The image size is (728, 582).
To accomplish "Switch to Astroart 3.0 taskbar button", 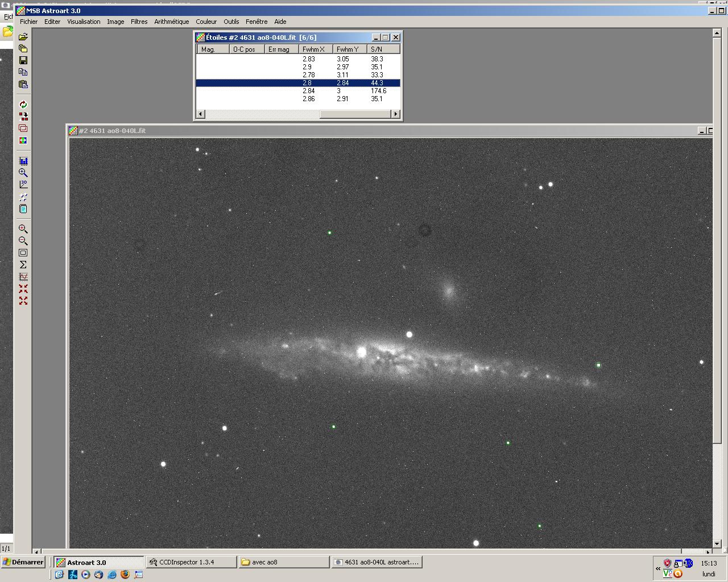I will 99,562.
